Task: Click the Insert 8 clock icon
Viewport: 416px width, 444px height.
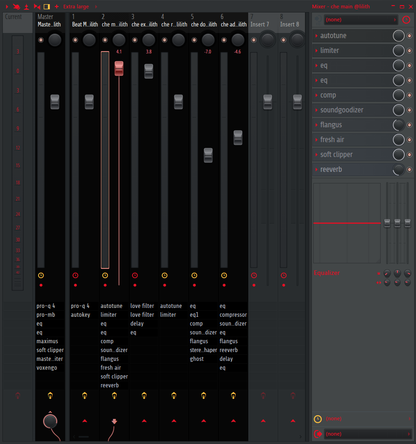Action: tap(283, 275)
